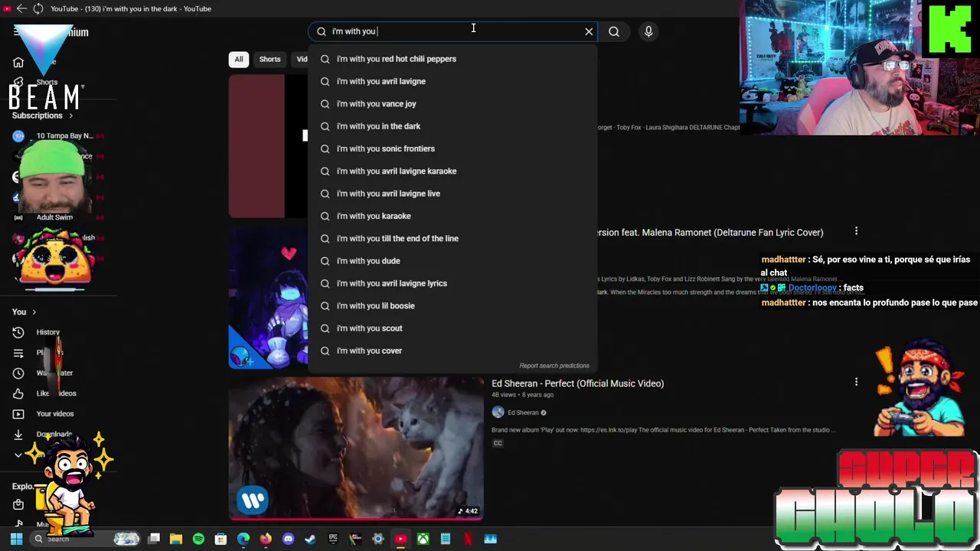
Task: Open Netflix from the taskbar
Action: tap(468, 539)
